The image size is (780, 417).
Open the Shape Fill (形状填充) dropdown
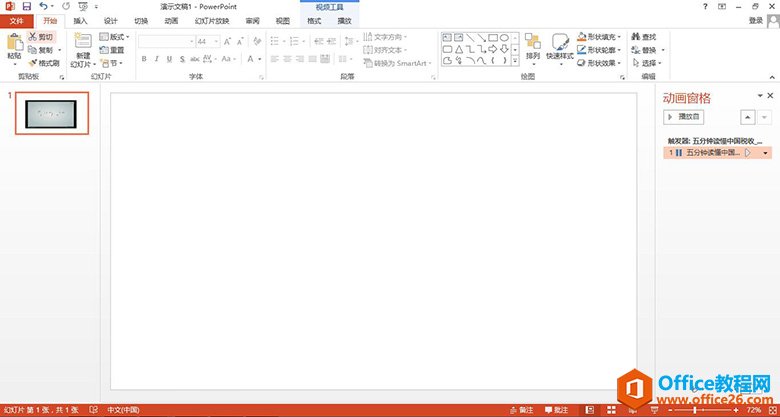point(600,37)
